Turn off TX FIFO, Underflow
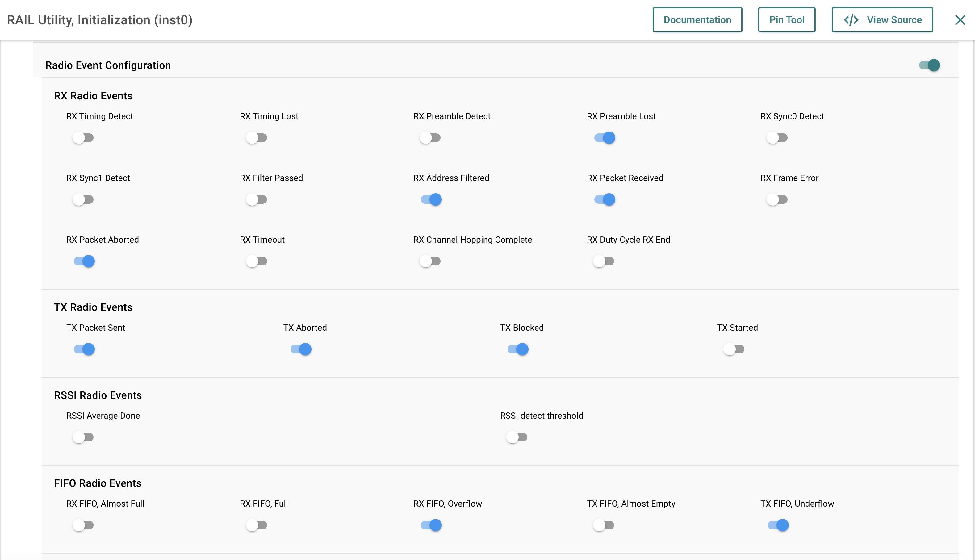This screenshot has width=975, height=560. pyautogui.click(x=778, y=525)
